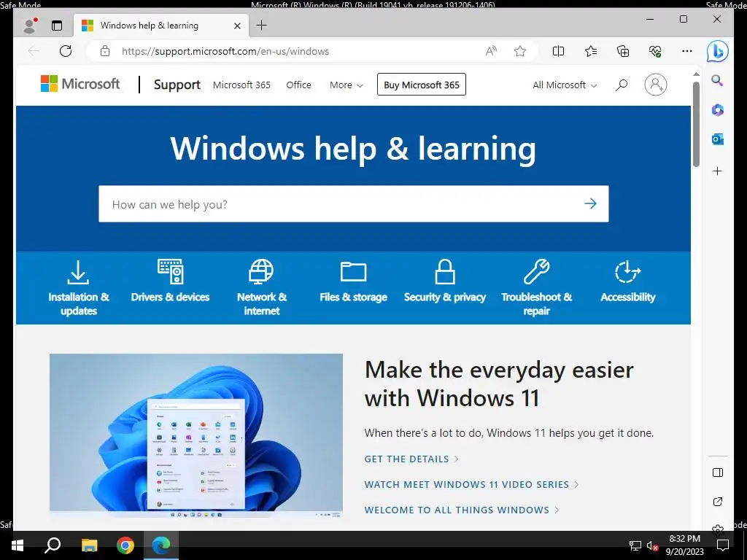Refresh the current page

66,51
